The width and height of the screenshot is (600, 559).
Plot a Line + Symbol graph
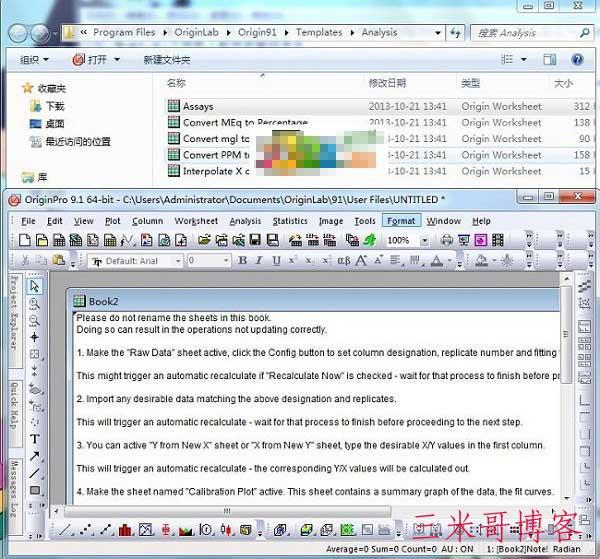(x=106, y=530)
